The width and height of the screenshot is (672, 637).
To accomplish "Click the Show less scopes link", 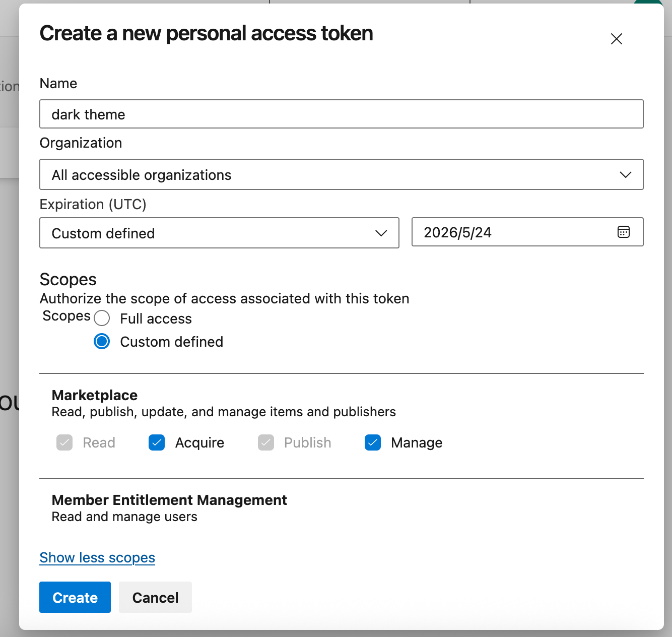I will [x=97, y=557].
